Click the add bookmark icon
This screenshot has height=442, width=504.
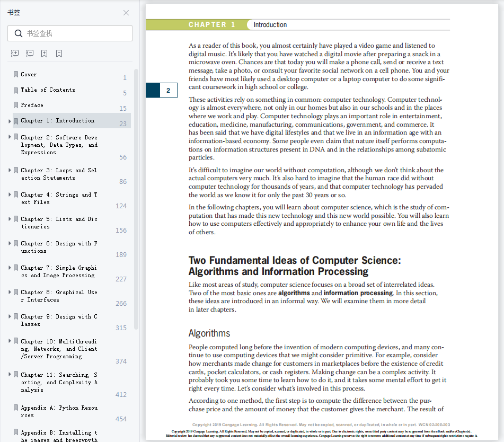coord(45,54)
